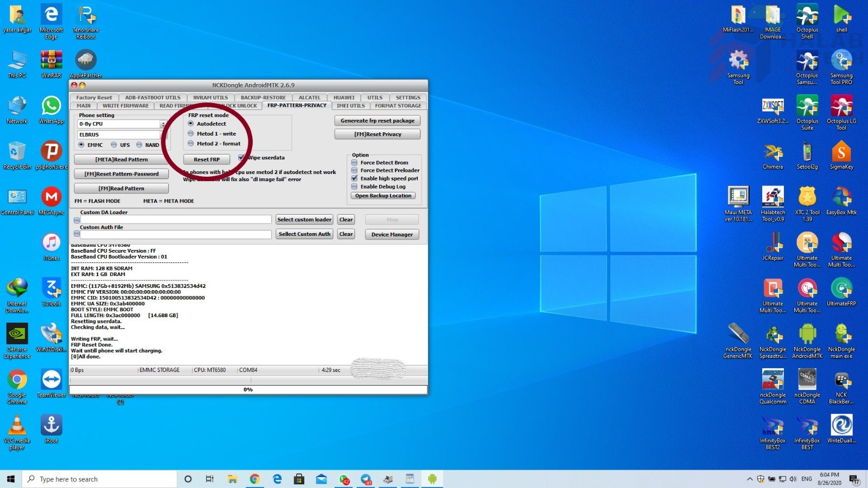The height and width of the screenshot is (488, 868).
Task: Click the JCRepair desktop icon
Action: [773, 246]
